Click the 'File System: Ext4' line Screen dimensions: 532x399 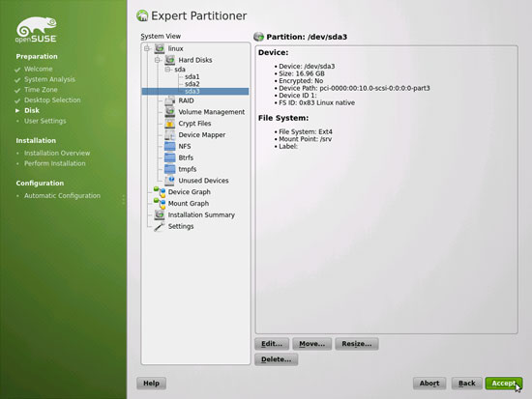point(306,131)
